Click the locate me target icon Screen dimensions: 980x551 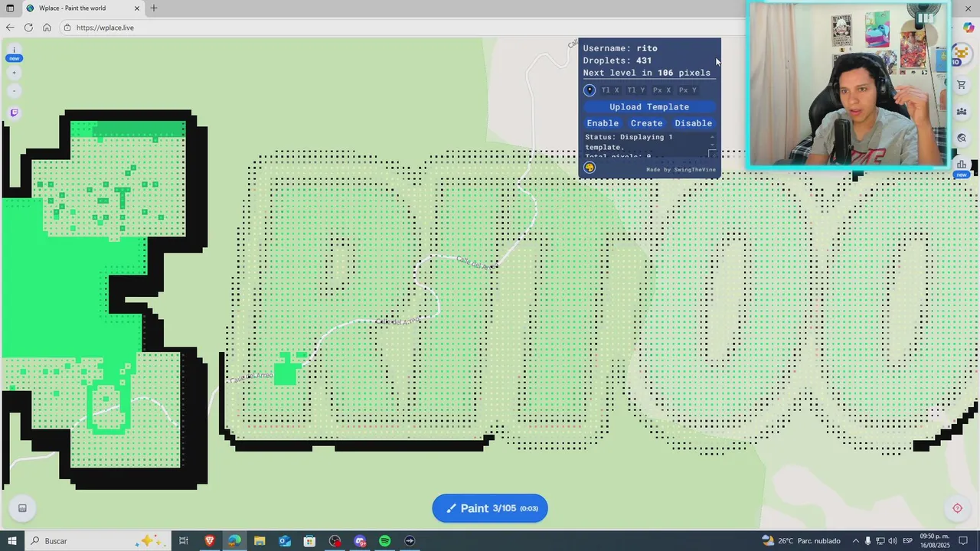(x=957, y=508)
